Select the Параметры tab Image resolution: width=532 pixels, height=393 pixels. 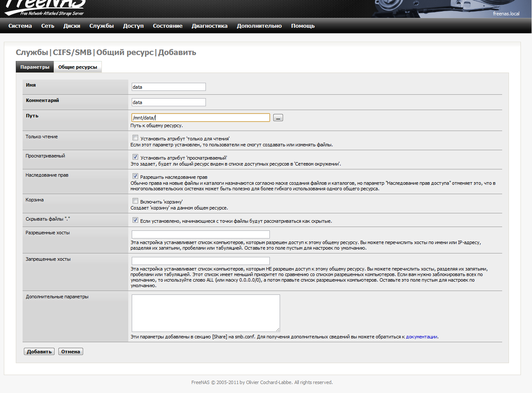(35, 67)
